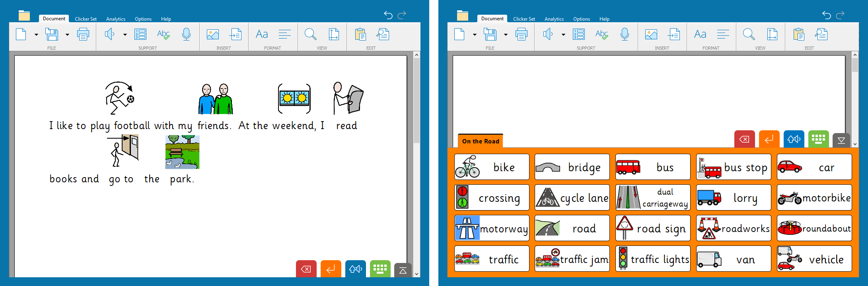Collapse the On the Road grid with the grey arrow
Image resolution: width=868 pixels, height=286 pixels.
(x=841, y=140)
